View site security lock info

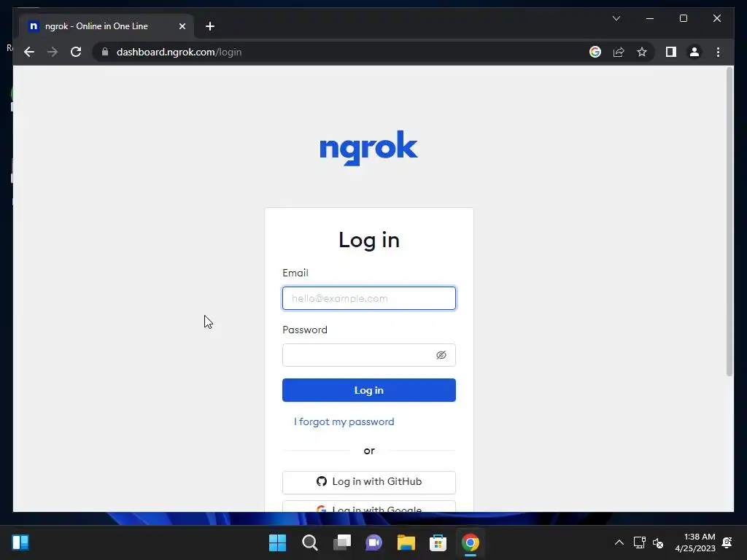click(105, 52)
